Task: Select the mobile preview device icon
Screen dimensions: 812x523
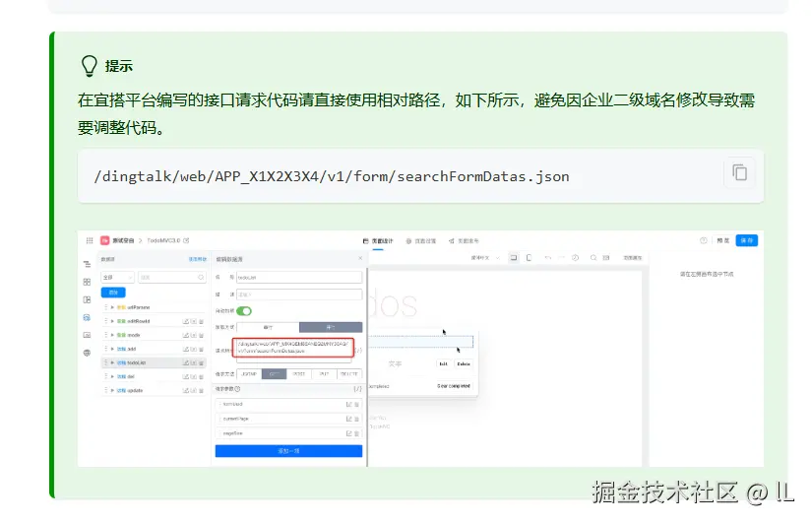Action: (529, 258)
